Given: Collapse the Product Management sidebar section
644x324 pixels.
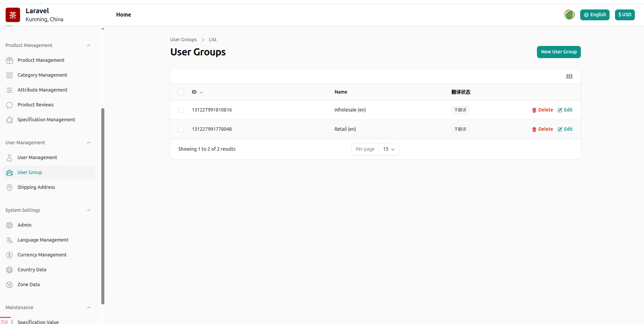Looking at the screenshot, I should tap(89, 46).
